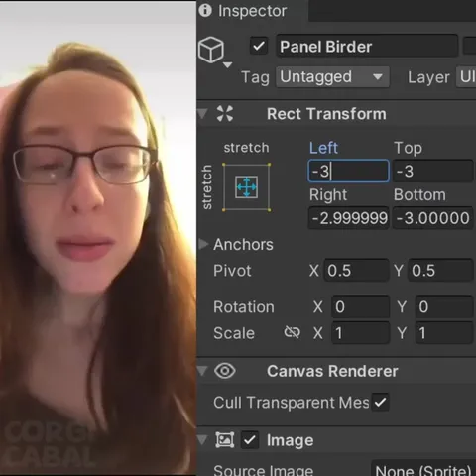Click the Rect Transform header title
The image size is (476, 476).
coord(326,114)
